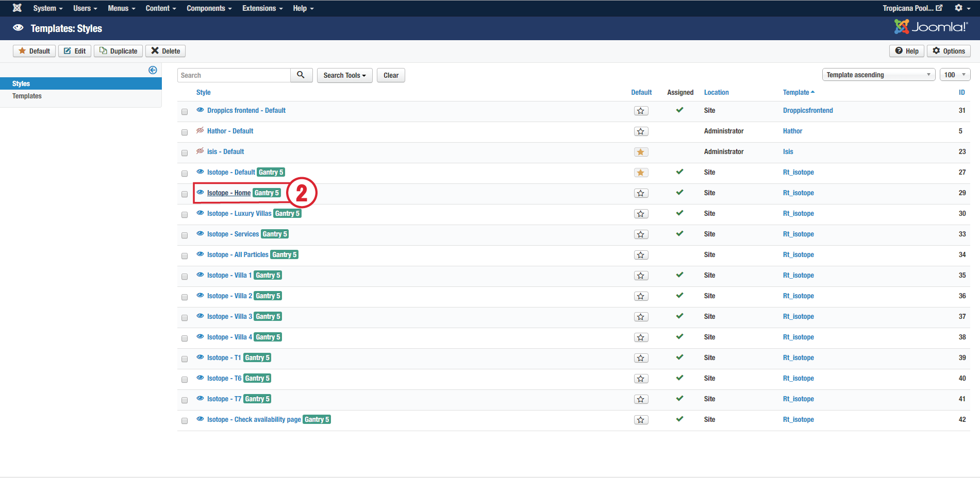Click the Joomla logo icon in top menu
Screen dimensions: 980x478
pos(17,8)
